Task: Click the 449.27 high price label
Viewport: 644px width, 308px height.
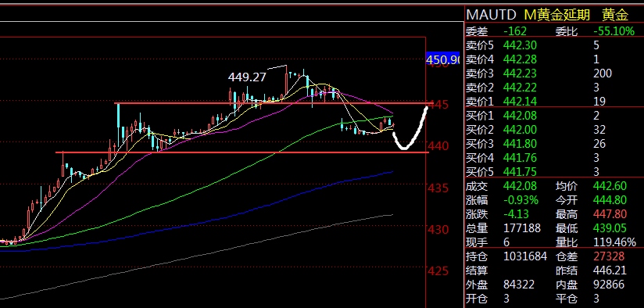Action: (x=247, y=77)
